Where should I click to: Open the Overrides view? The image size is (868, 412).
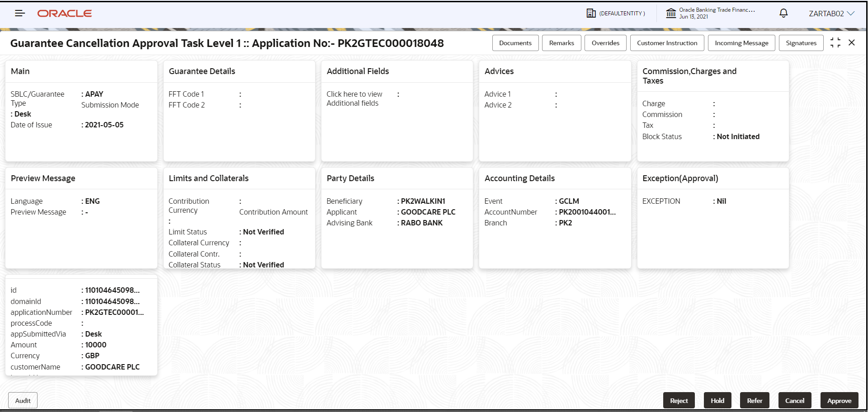click(x=605, y=42)
